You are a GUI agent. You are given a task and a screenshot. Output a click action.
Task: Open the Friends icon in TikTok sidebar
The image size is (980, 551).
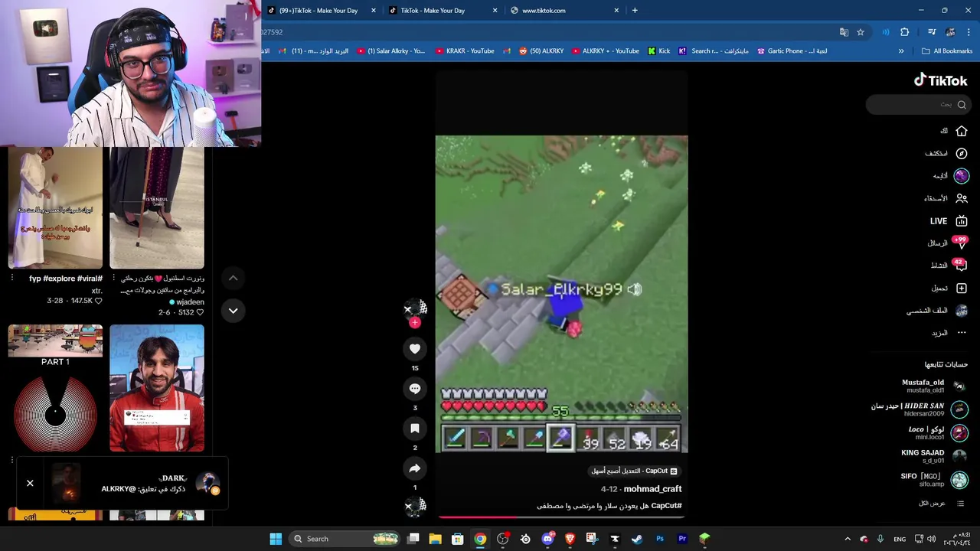pyautogui.click(x=961, y=198)
